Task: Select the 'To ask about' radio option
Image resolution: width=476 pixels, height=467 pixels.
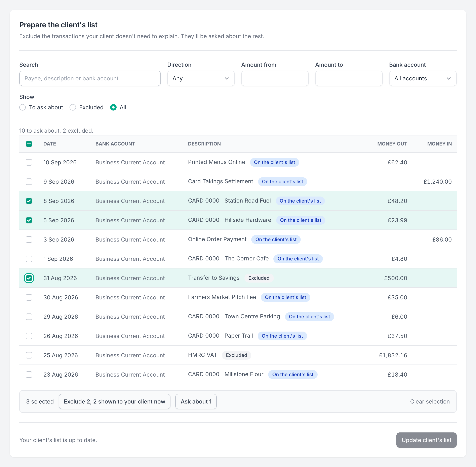Action: [x=23, y=108]
